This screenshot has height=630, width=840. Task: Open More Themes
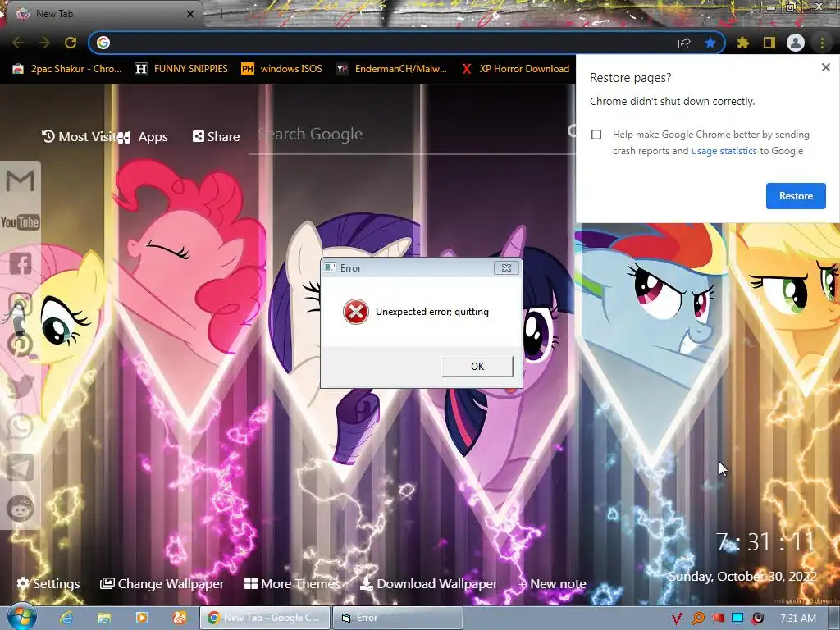pos(292,583)
